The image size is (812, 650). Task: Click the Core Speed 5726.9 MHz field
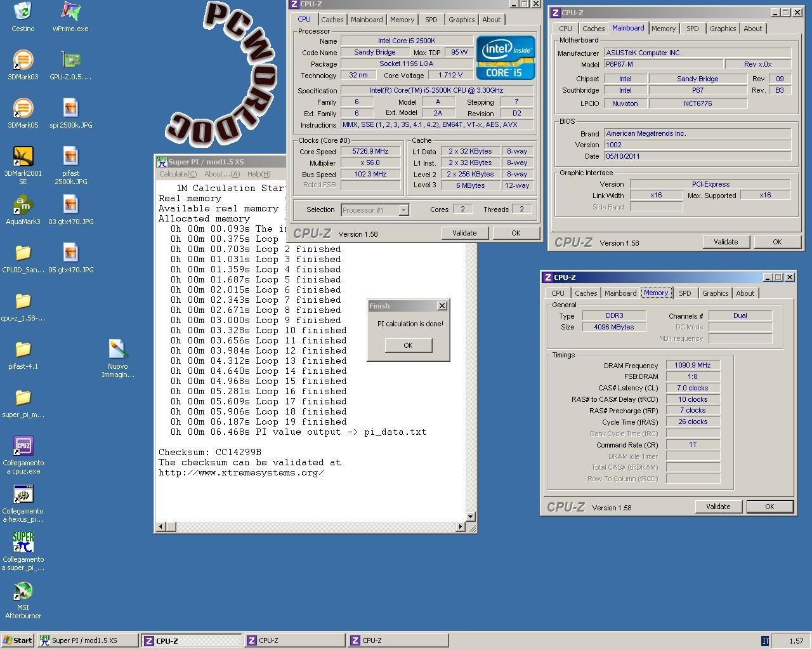(x=370, y=152)
